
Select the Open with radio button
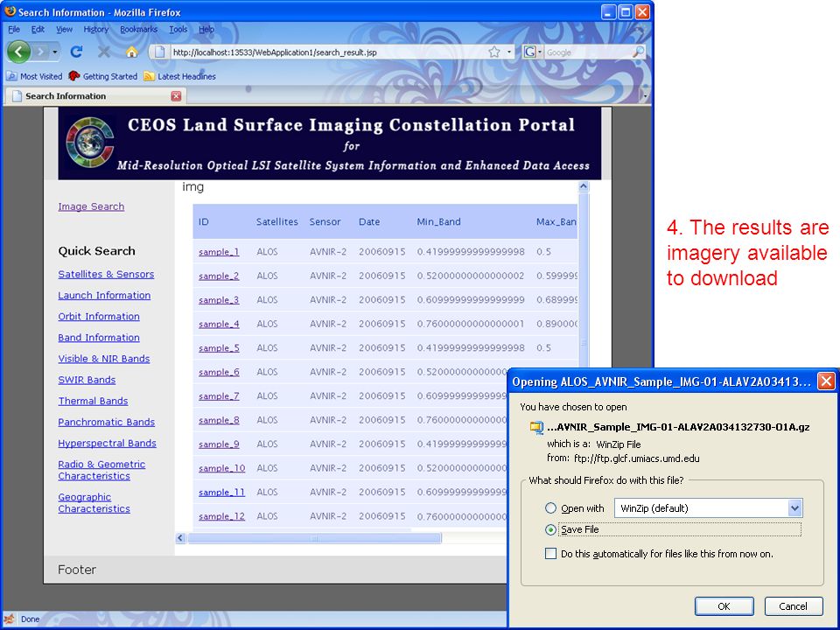click(x=550, y=507)
